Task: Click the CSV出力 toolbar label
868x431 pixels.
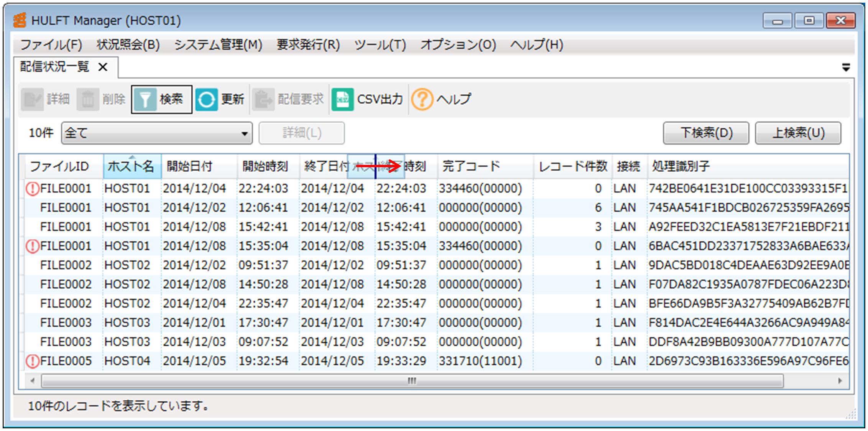Action: point(380,100)
